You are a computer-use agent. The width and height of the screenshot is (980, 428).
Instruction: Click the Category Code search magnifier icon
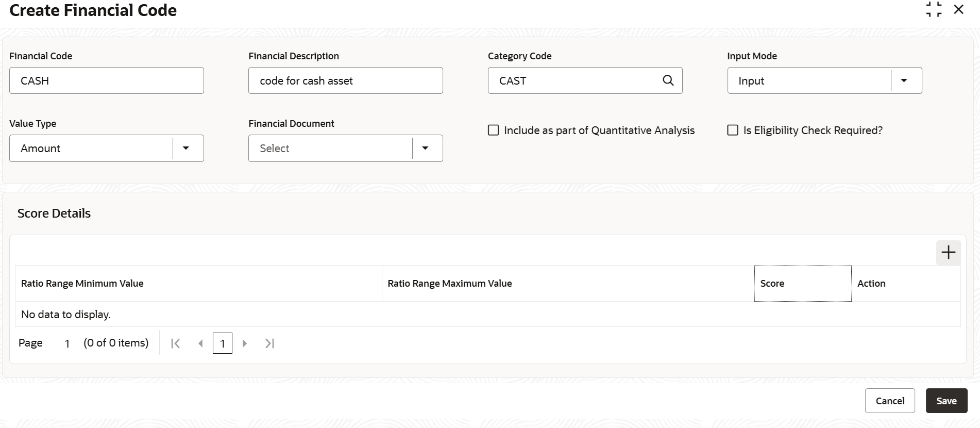click(668, 80)
